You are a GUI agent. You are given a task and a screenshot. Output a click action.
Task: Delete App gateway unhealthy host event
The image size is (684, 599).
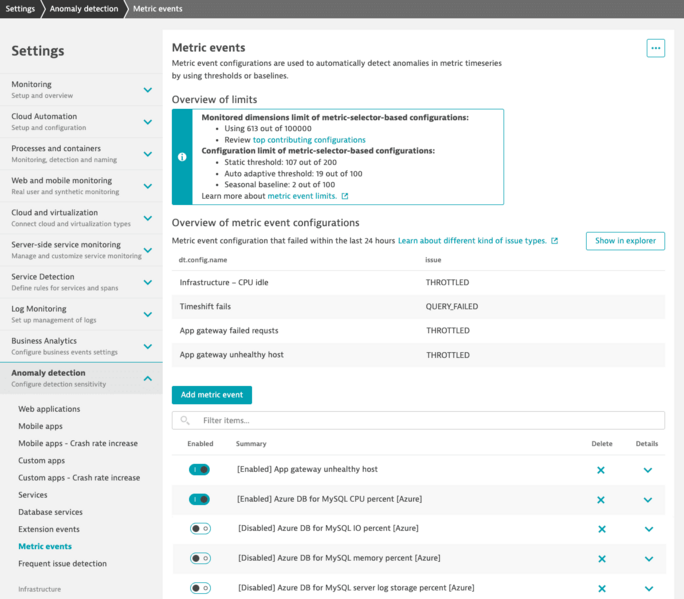pos(601,470)
